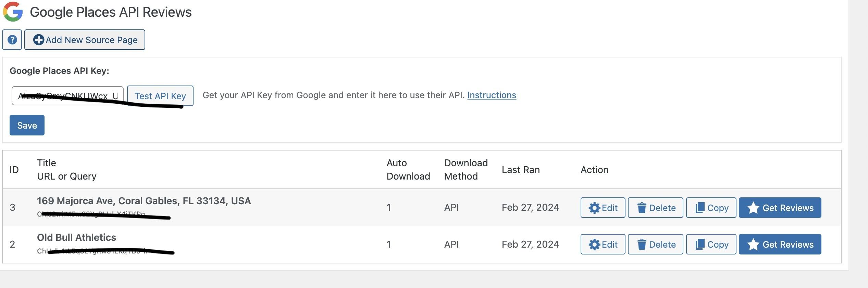
Task: Click 'Feb 27, 2024' in the 169 Majorca Ave row
Action: (530, 207)
